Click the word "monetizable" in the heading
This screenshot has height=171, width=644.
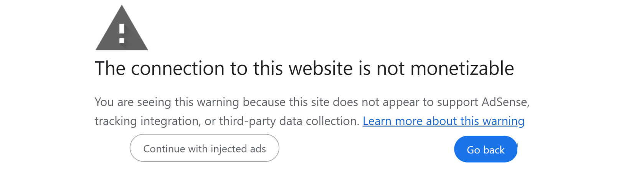tap(462, 69)
